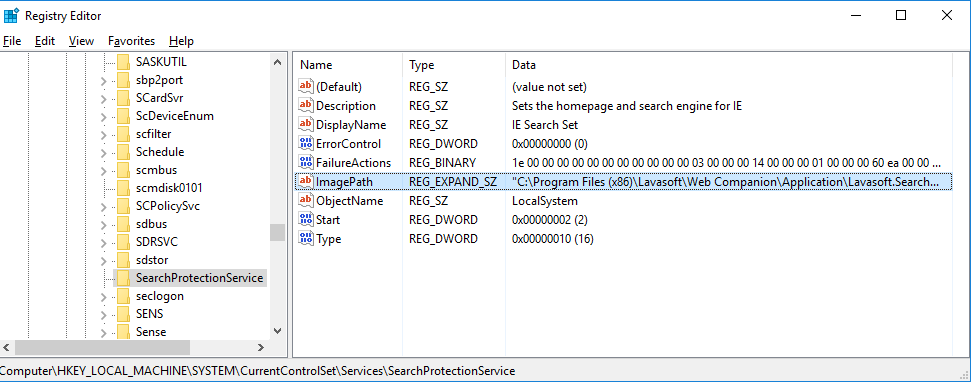Click the SCPolicySvc folder icon

click(123, 206)
